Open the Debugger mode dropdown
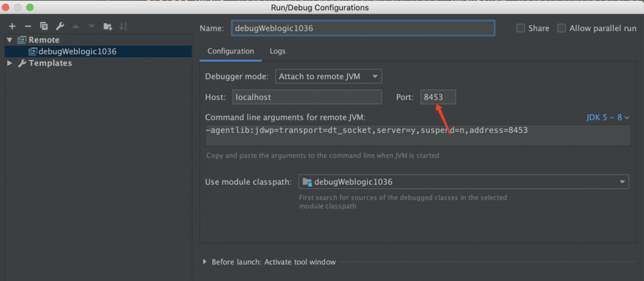The height and width of the screenshot is (281, 644). pos(328,76)
